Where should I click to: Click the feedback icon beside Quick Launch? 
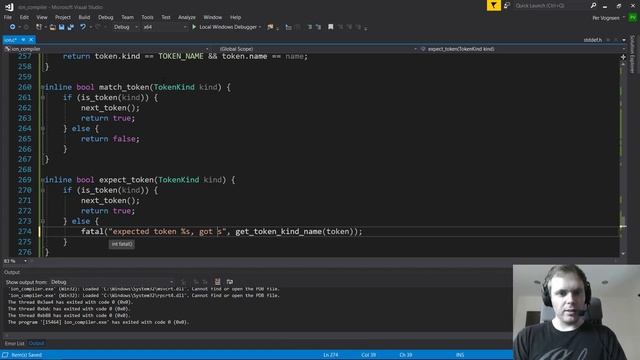click(507, 5)
